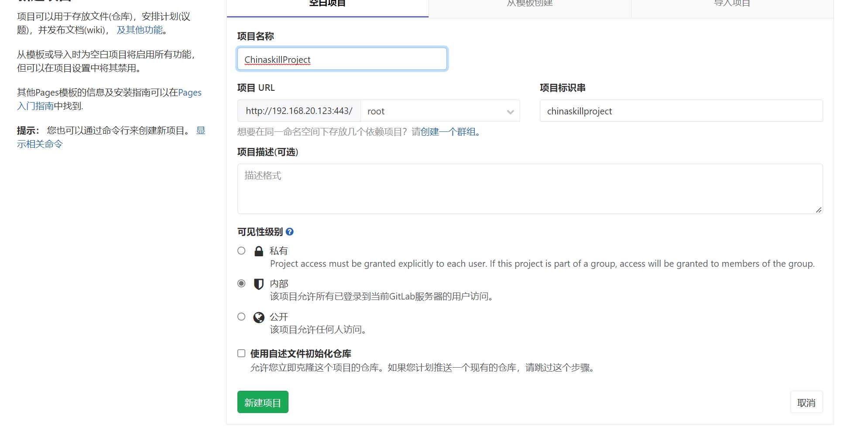Click the chinaskillproject project slug field
868x434 pixels.
click(x=681, y=111)
